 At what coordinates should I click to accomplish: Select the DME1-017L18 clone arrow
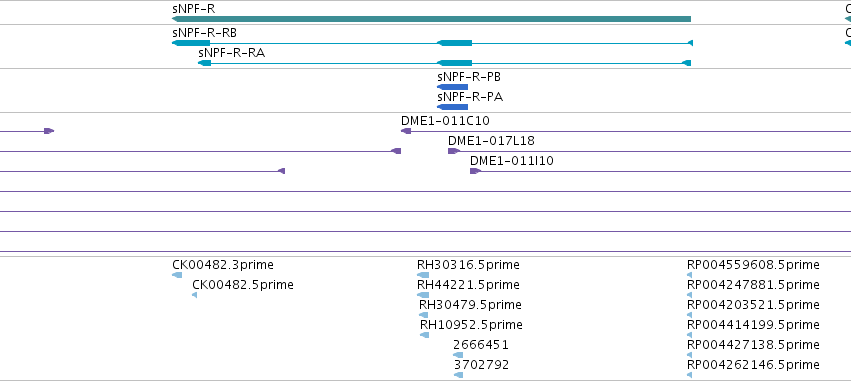tap(454, 151)
